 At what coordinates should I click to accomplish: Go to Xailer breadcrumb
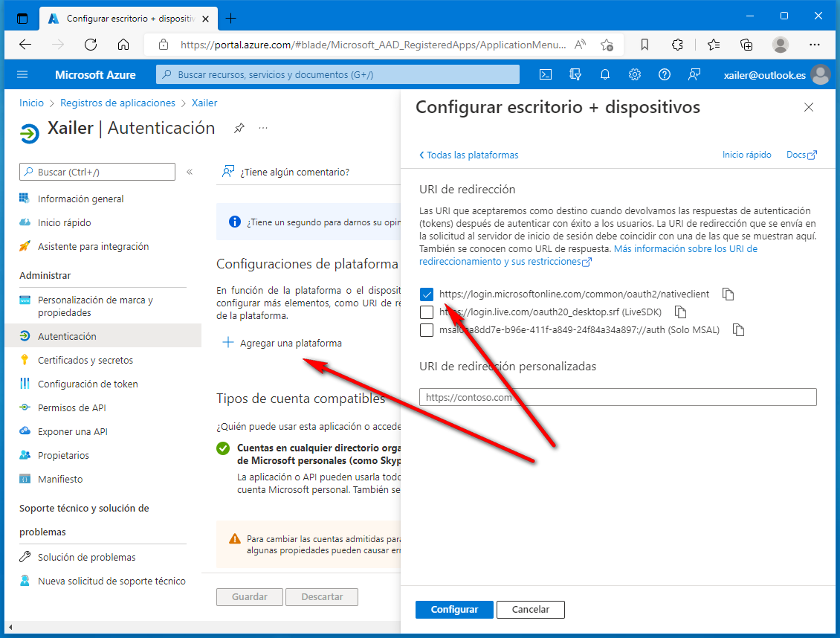point(204,103)
